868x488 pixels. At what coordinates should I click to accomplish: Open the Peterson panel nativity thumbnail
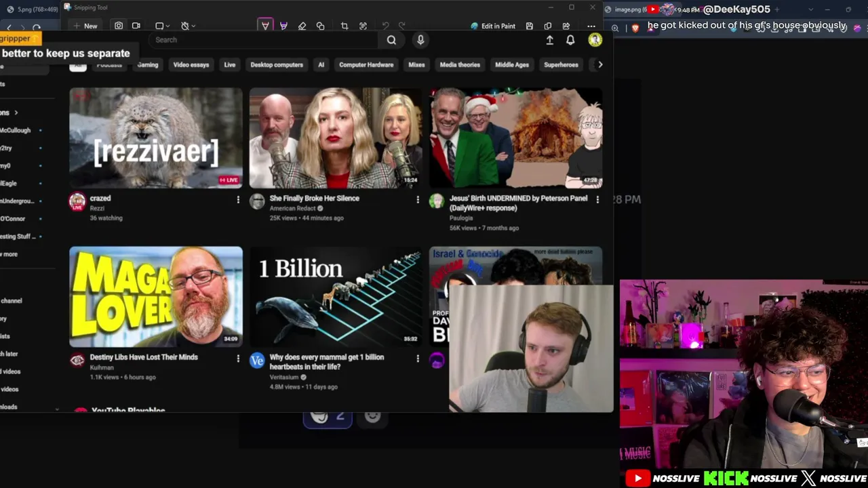[515, 138]
